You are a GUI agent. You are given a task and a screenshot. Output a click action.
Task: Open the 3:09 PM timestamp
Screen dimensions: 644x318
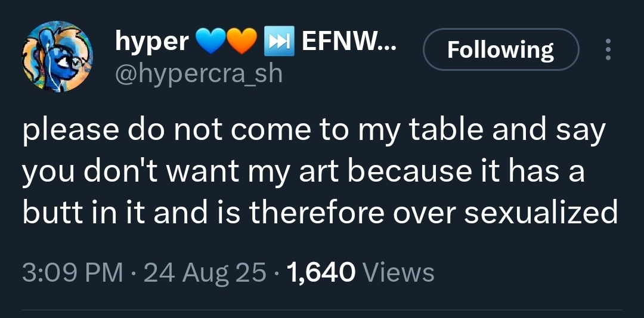pyautogui.click(x=72, y=273)
